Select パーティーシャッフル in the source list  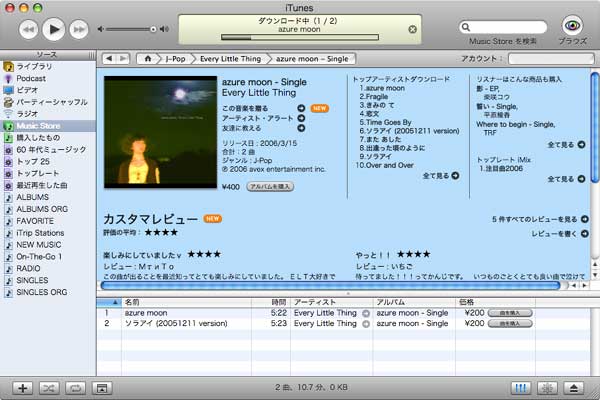48,102
